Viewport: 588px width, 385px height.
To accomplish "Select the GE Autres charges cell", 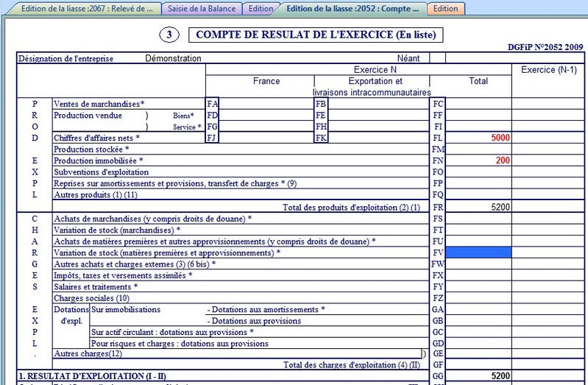I will pyautogui.click(x=478, y=353).
